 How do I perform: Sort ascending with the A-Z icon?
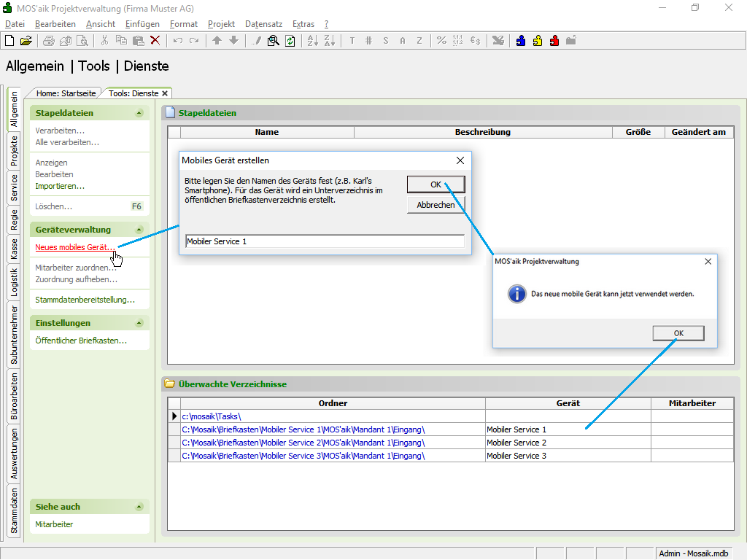(x=312, y=41)
